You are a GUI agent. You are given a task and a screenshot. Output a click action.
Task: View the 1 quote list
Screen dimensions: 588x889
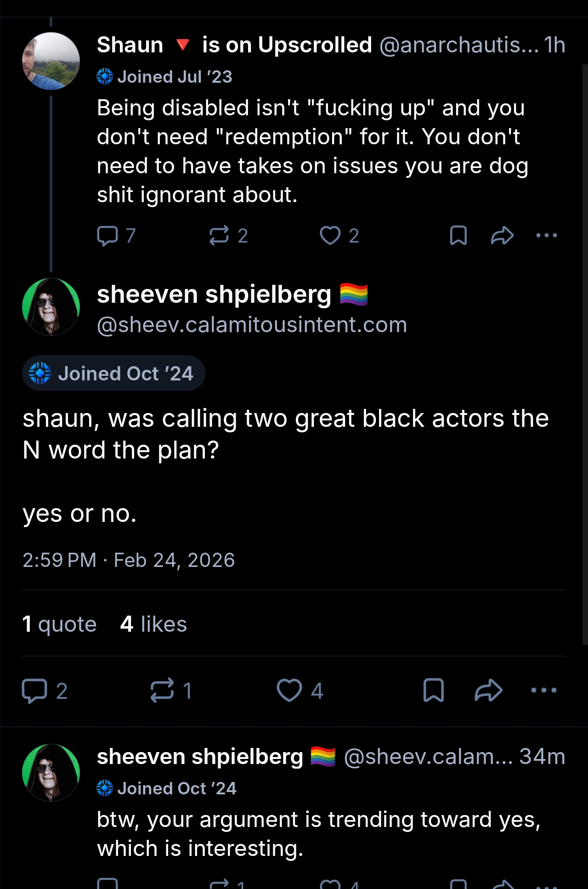click(x=60, y=624)
